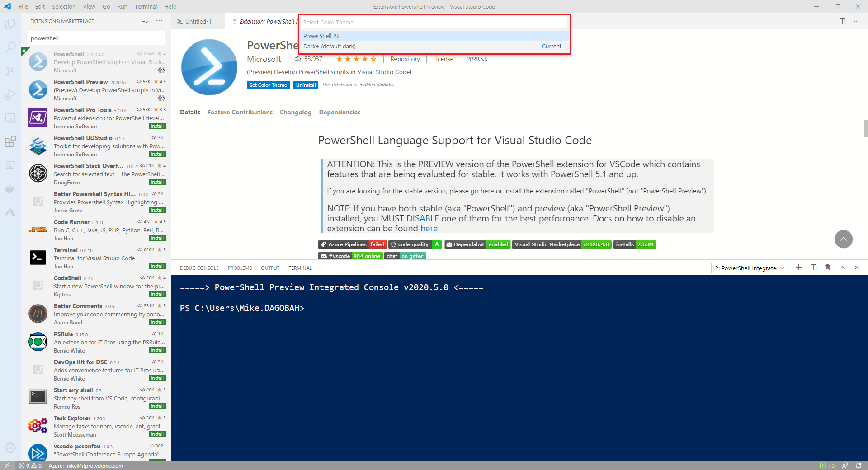
Task: Click the extension page vertical scrollbar
Action: 865,129
